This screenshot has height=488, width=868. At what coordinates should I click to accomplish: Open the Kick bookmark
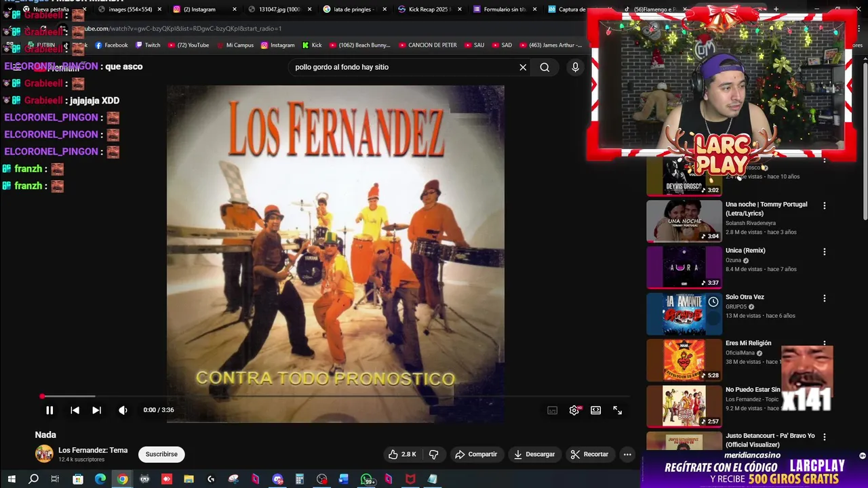[x=312, y=45]
